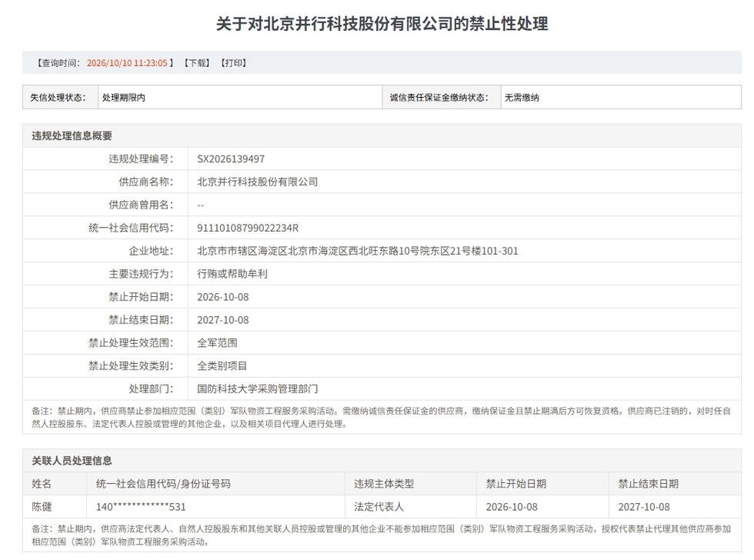Screen dimensions: 754x560
Task: Click the 禁止处理生效范围 label
Action: (131, 343)
